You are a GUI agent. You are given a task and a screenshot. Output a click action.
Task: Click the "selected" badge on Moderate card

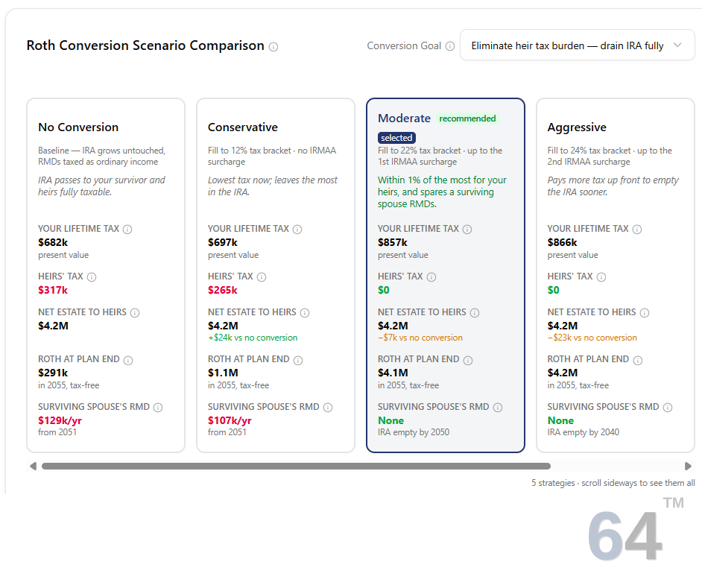396,138
